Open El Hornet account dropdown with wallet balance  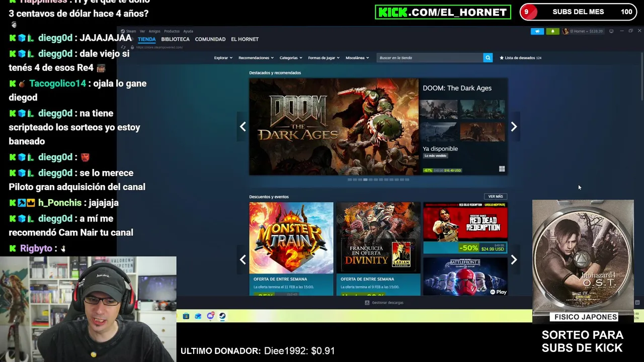point(583,31)
